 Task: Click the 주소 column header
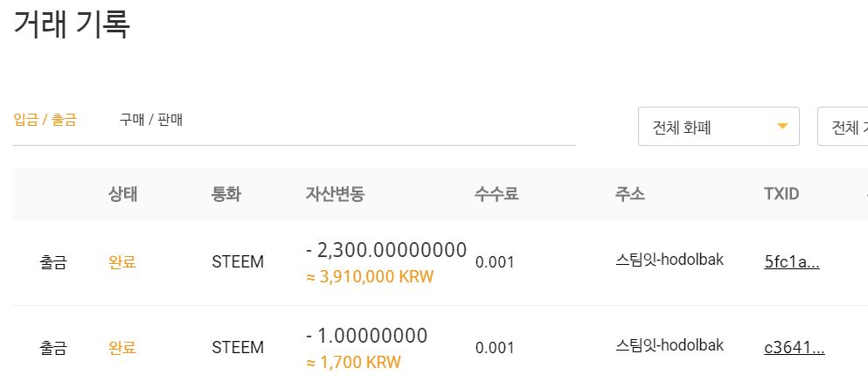click(x=629, y=194)
